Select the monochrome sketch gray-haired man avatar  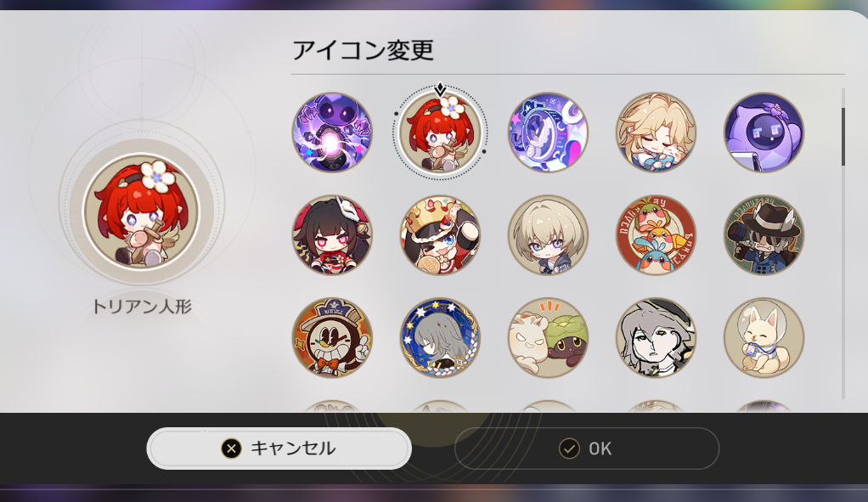coord(656,337)
